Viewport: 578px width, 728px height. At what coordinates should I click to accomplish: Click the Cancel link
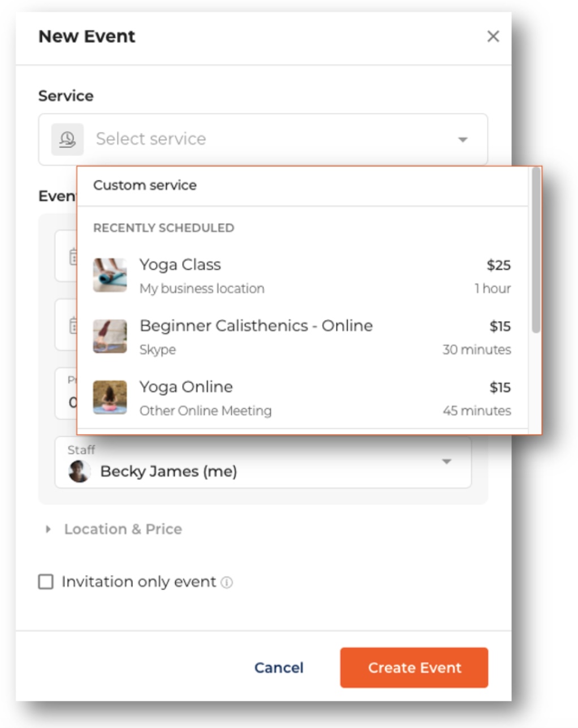click(x=279, y=668)
